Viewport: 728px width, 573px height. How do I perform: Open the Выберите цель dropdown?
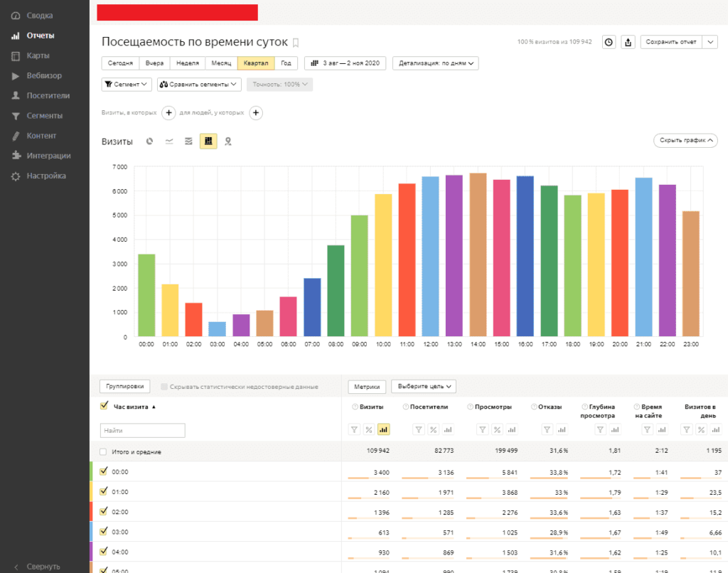click(x=423, y=387)
